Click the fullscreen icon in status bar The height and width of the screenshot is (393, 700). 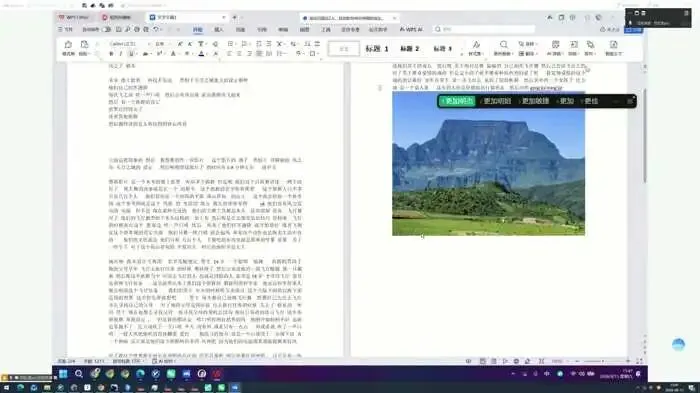click(639, 361)
